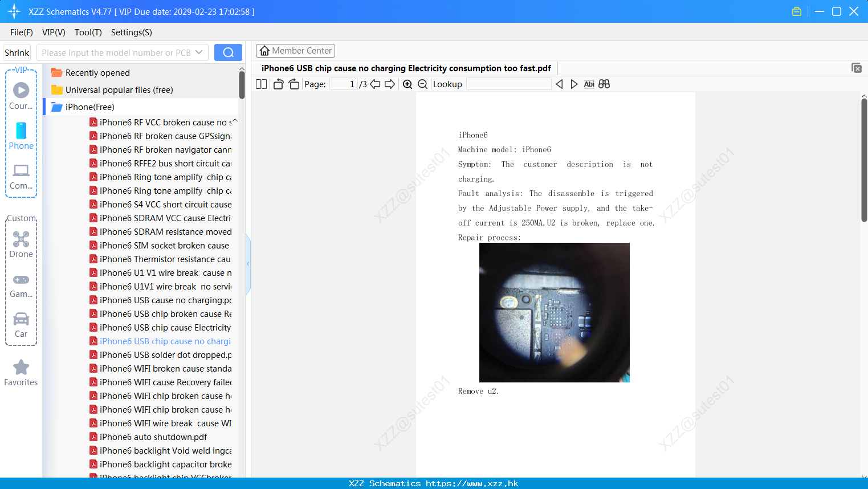
Task: Expand the model number dropdown arrow
Action: pos(199,52)
